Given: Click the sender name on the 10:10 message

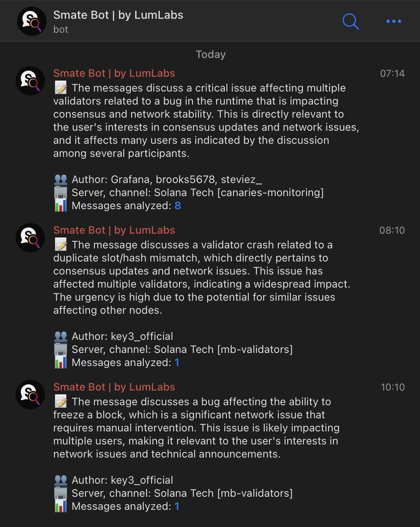Looking at the screenshot, I should [x=114, y=387].
